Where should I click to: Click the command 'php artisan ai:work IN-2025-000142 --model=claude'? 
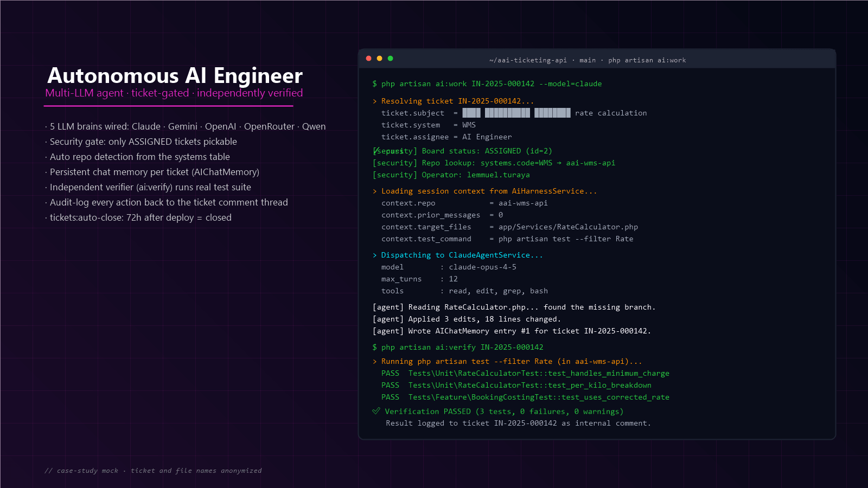tap(487, 84)
